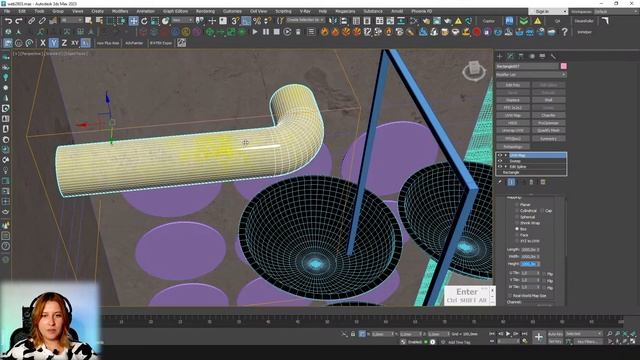Toggle visibility eye of Sweep modifier
This screenshot has height=360, width=640.
tap(500, 161)
